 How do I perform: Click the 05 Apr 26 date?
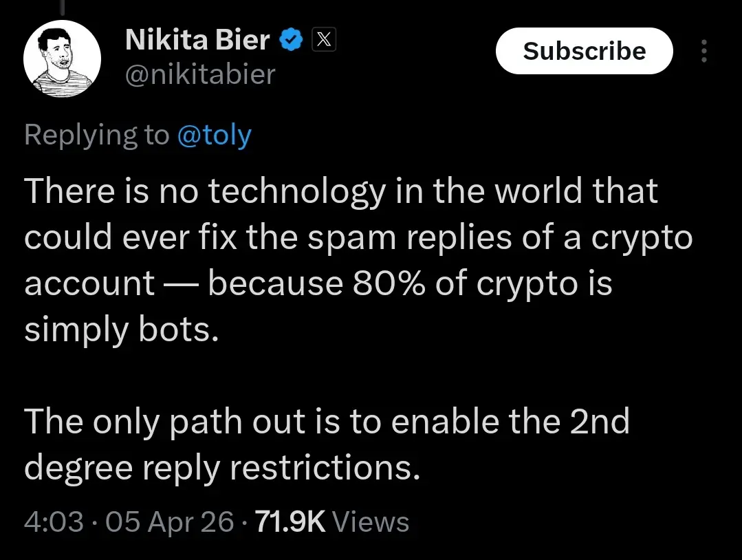tap(171, 522)
